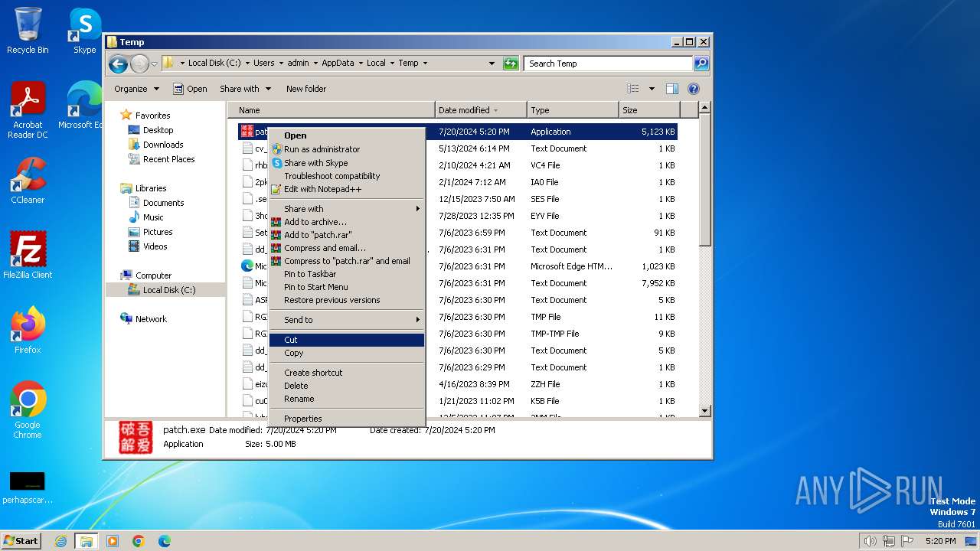This screenshot has width=980, height=551.
Task: Launch Skype from desktop shortcut
Action: click(84, 31)
